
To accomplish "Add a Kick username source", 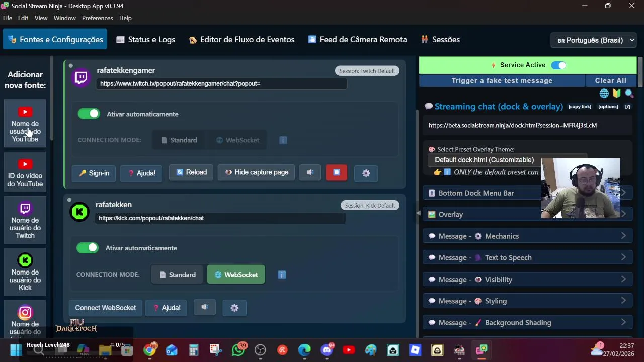I will pos(25,273).
